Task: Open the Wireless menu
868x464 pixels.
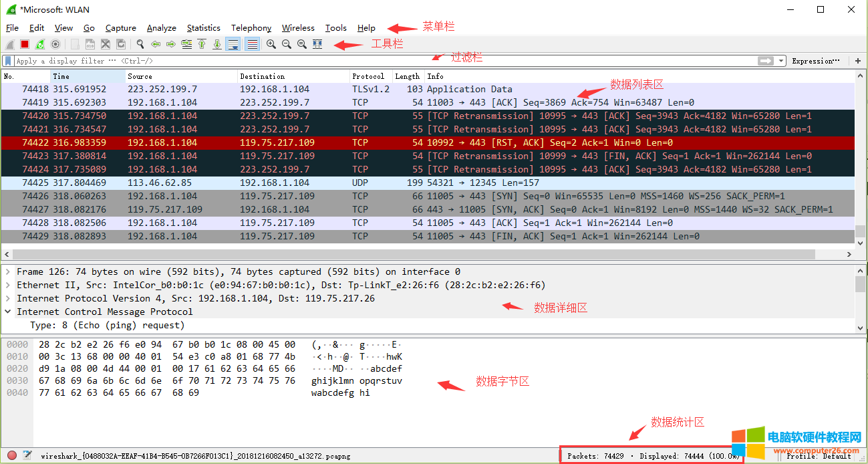Action: (x=298, y=28)
